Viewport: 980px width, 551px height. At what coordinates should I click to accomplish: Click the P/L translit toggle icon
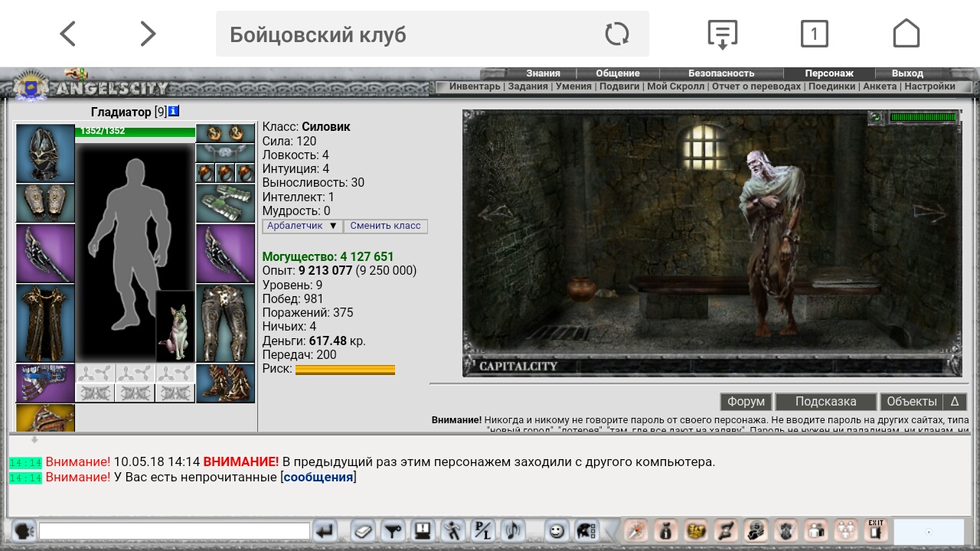pyautogui.click(x=482, y=530)
